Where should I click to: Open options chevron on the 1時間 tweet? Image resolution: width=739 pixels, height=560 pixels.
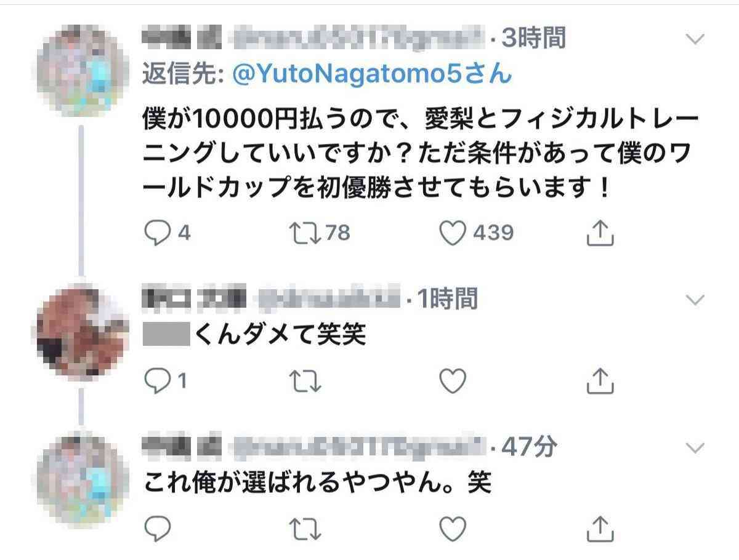pyautogui.click(x=695, y=300)
